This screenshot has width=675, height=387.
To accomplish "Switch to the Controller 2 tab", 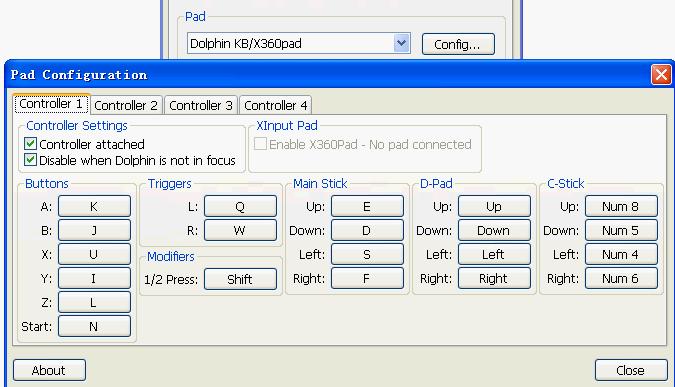I will pos(126,105).
